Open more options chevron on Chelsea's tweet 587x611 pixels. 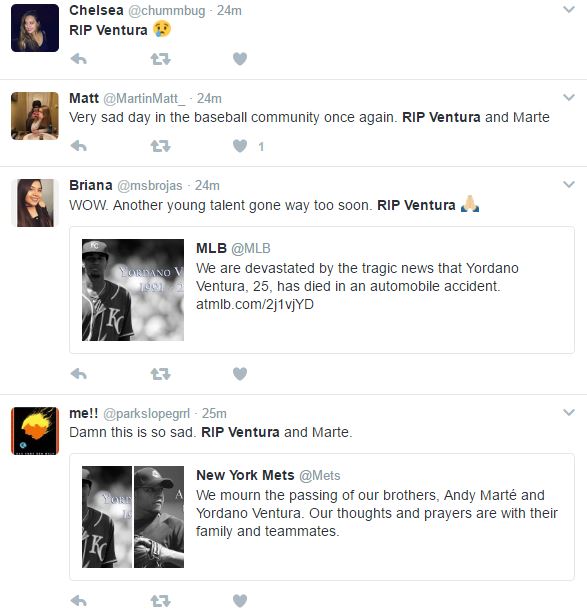[x=569, y=9]
